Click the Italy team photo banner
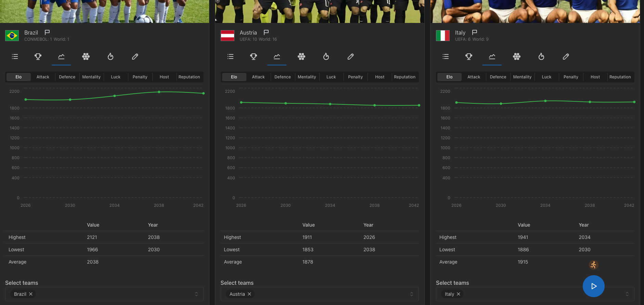644x305 pixels. 535,11
